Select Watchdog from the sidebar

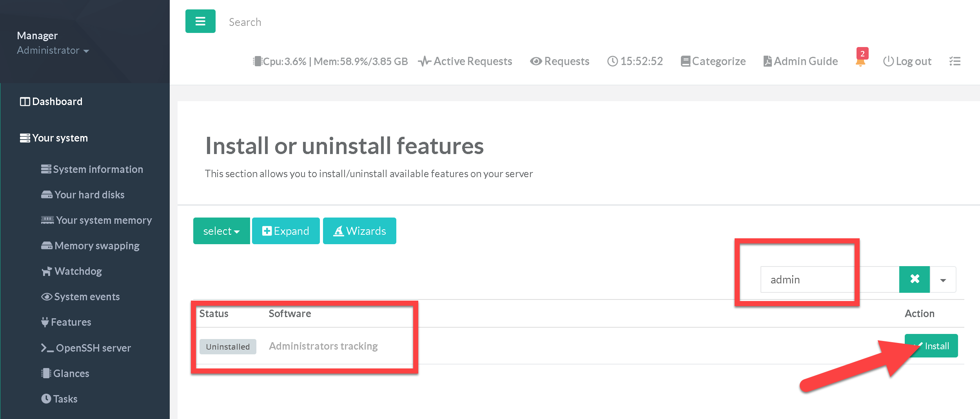(x=72, y=271)
